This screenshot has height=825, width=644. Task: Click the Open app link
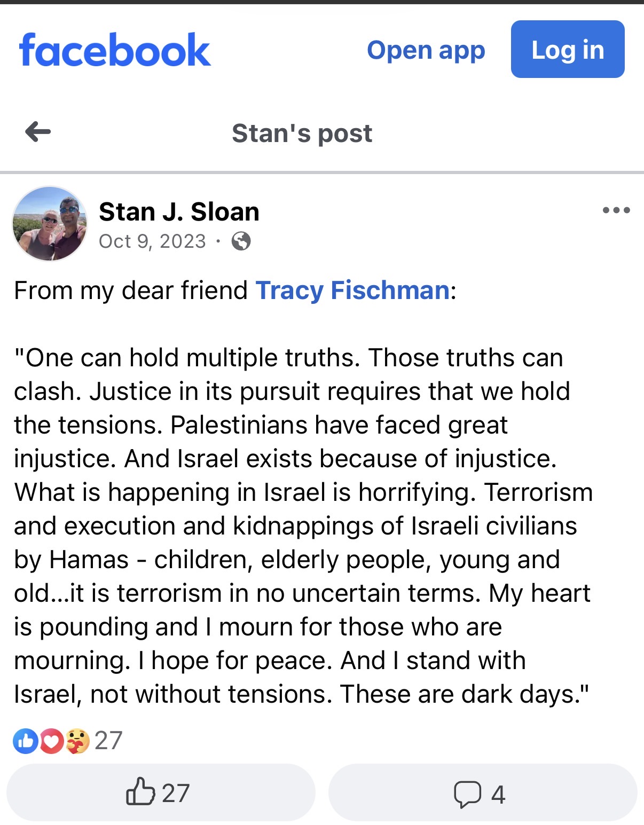pyautogui.click(x=426, y=50)
